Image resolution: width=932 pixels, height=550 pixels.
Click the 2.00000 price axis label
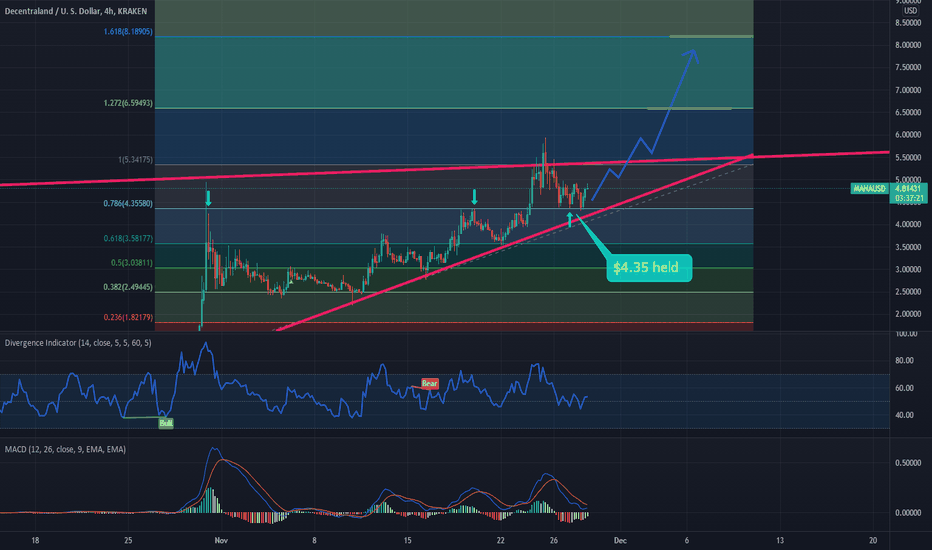(908, 315)
